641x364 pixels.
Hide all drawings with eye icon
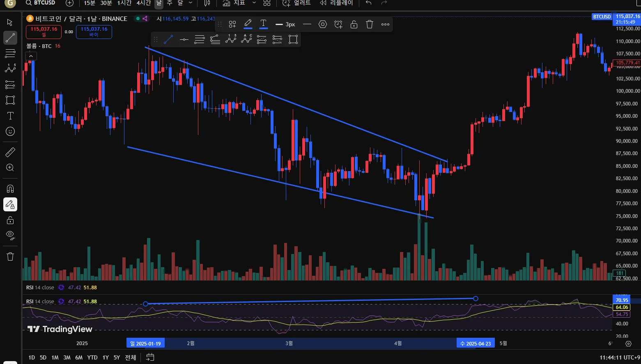point(10,235)
